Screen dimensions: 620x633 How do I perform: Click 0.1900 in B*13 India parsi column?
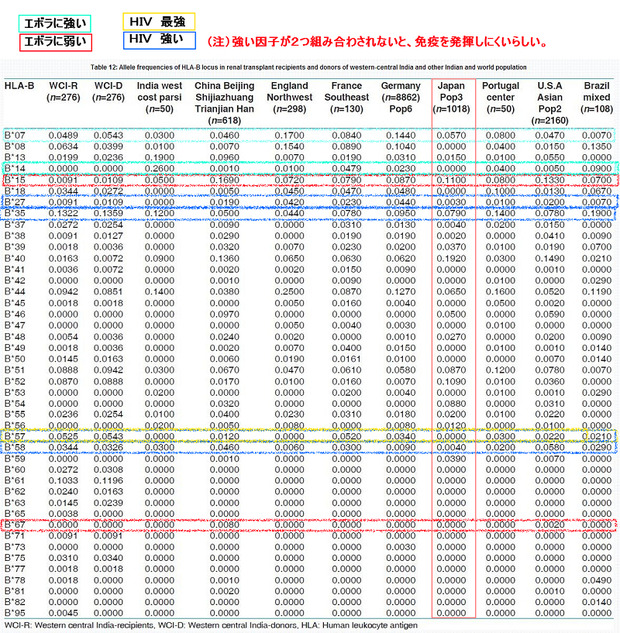point(159,157)
